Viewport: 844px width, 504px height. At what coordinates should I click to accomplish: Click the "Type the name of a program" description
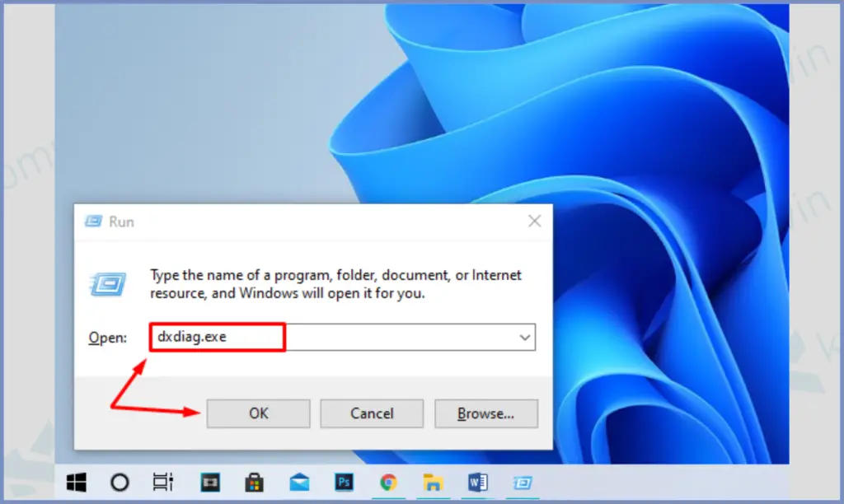[336, 284]
